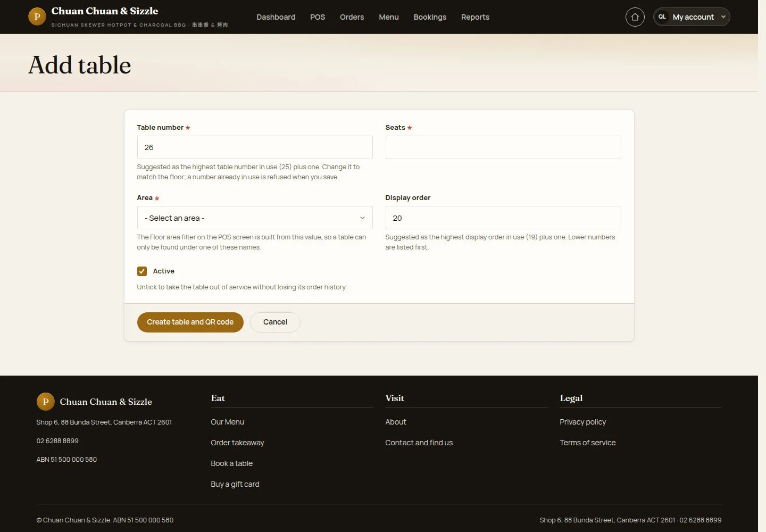Click phone number 02 6288 8899 in footer column
This screenshot has width=766, height=532.
(57, 441)
